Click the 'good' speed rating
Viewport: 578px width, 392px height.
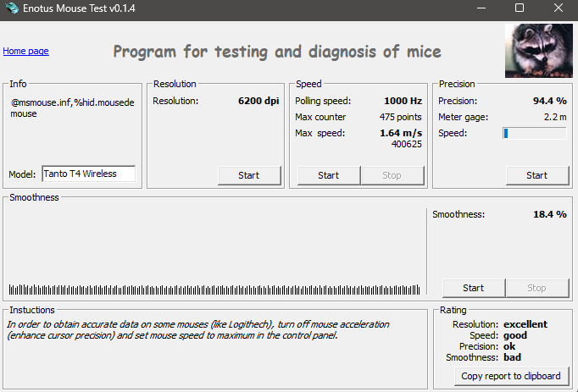[x=515, y=335]
